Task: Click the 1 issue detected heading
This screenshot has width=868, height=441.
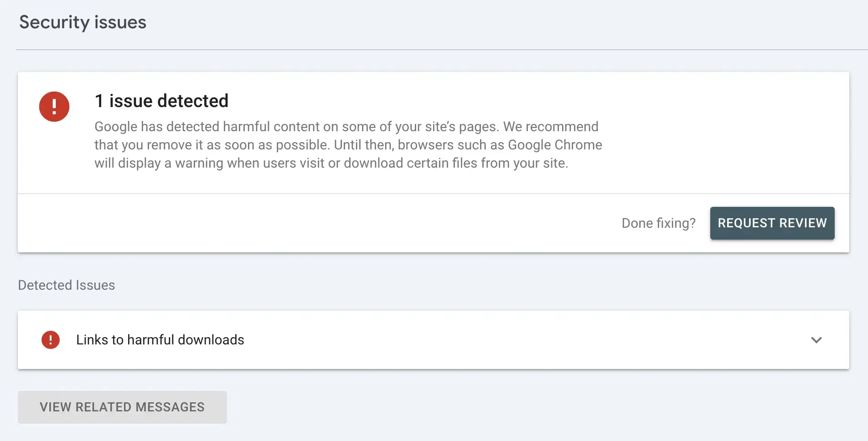Action: coord(161,101)
